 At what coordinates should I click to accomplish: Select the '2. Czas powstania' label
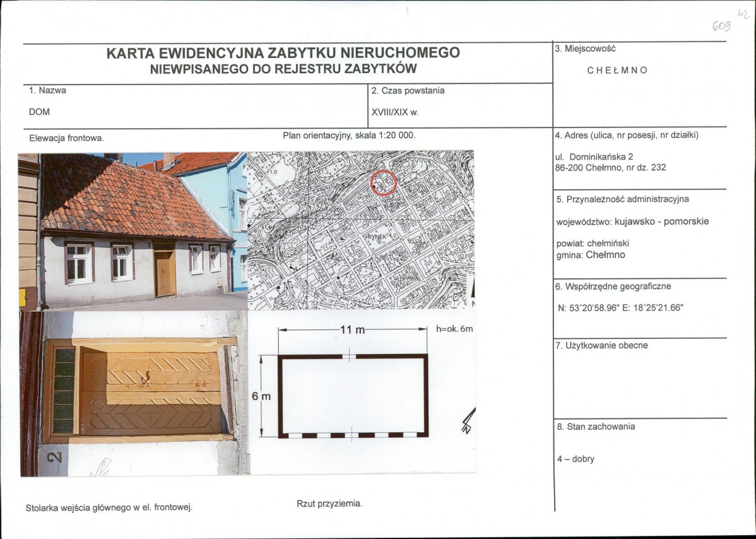[x=408, y=91]
